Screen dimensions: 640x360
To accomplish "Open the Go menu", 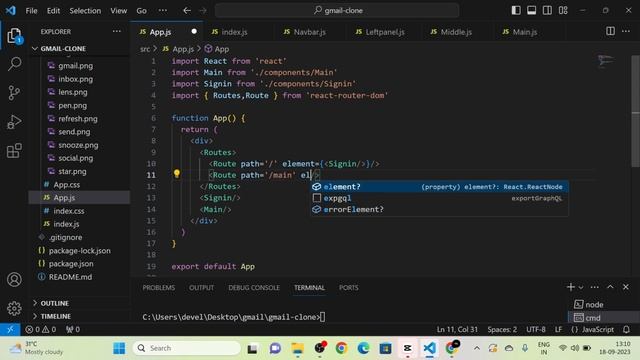I will [142, 11].
